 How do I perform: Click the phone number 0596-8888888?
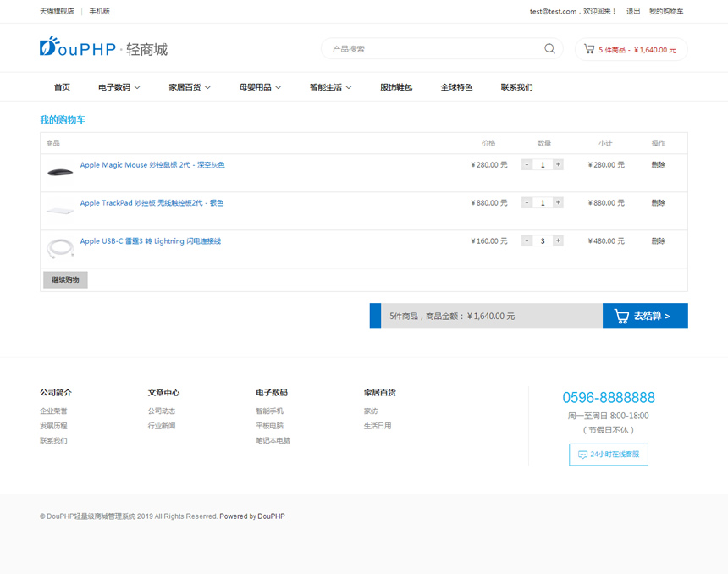609,398
